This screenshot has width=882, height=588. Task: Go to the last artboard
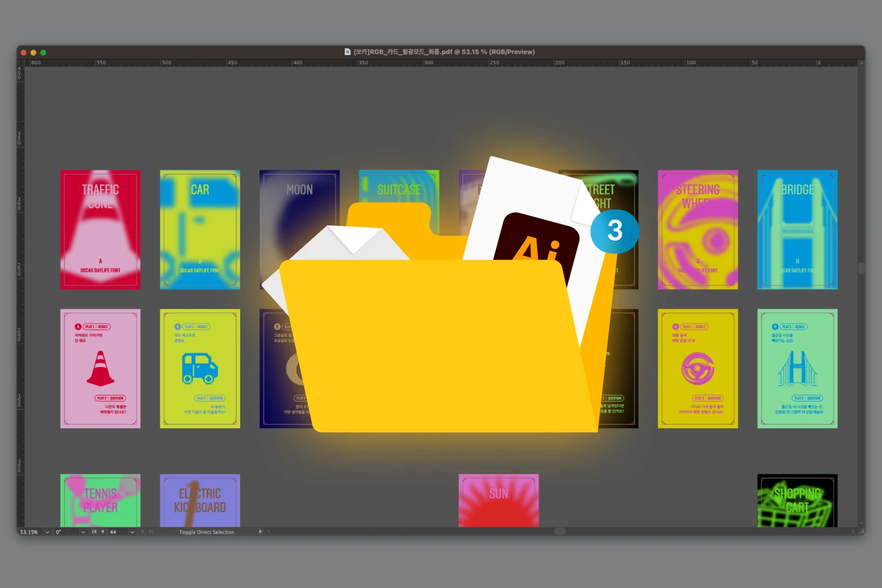click(151, 532)
